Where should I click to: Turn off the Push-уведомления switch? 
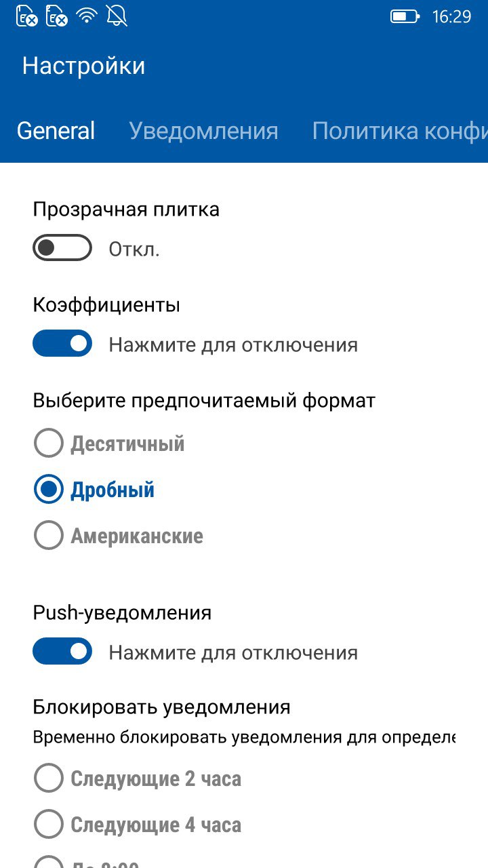[x=62, y=652]
